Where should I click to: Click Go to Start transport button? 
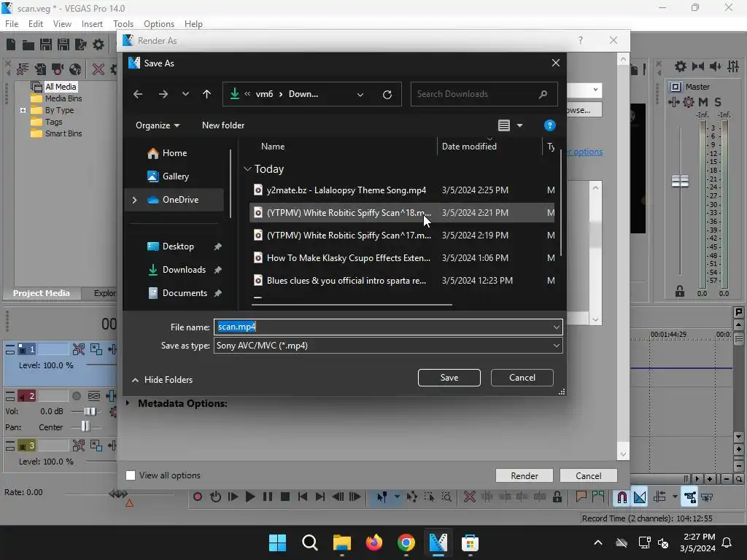point(303,497)
